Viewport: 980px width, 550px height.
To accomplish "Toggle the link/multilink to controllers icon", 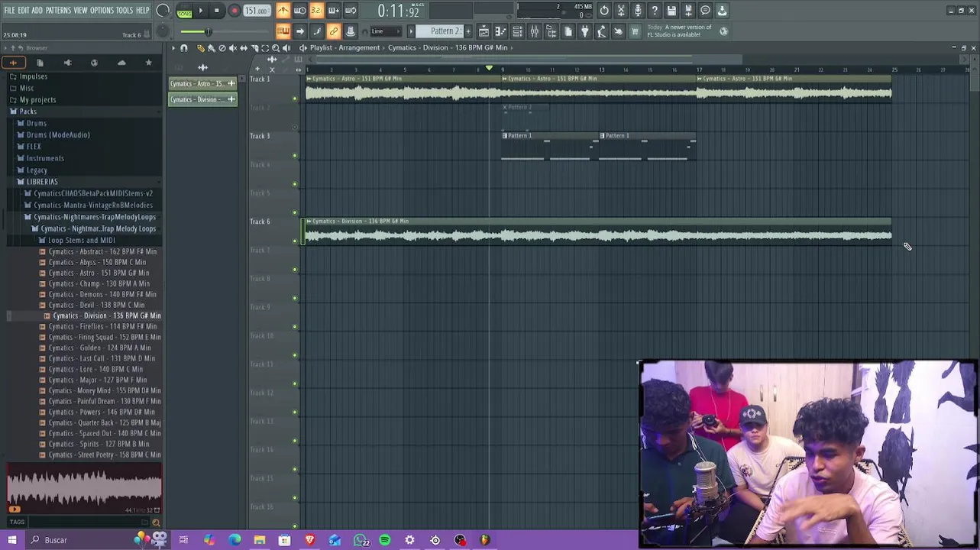I will [334, 31].
